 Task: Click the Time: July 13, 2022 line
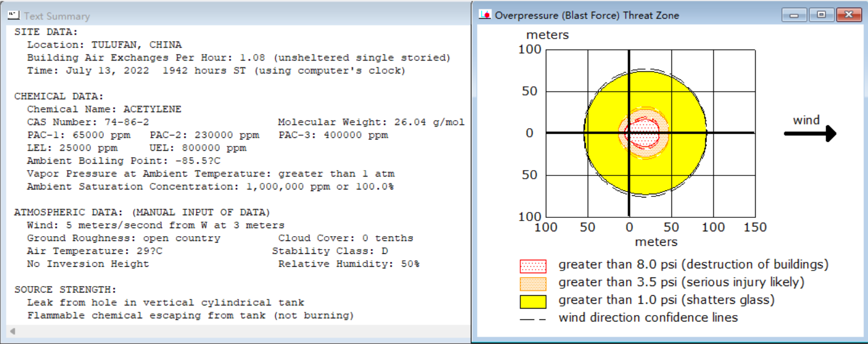point(216,70)
